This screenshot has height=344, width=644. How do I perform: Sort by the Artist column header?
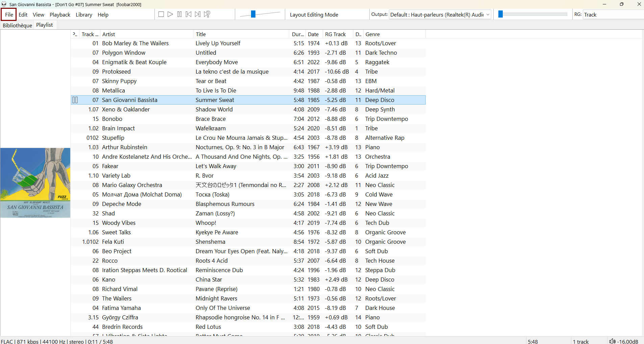147,34
